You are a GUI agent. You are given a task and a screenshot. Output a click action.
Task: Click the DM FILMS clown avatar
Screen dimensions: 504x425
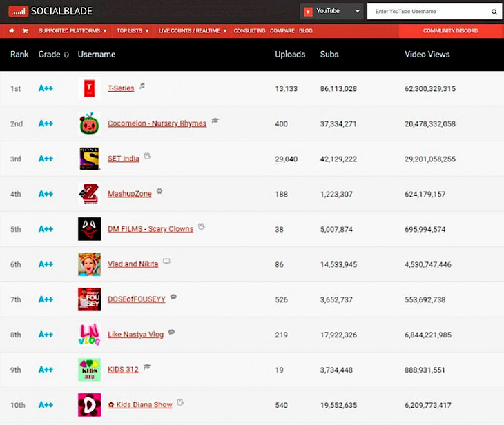pyautogui.click(x=89, y=229)
